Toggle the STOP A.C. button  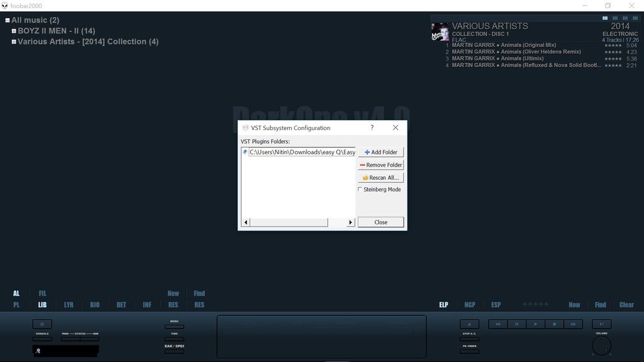pos(469,339)
